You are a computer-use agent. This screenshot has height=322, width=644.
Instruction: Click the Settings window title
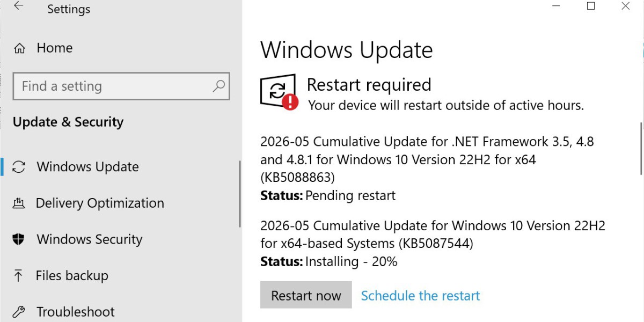[69, 9]
